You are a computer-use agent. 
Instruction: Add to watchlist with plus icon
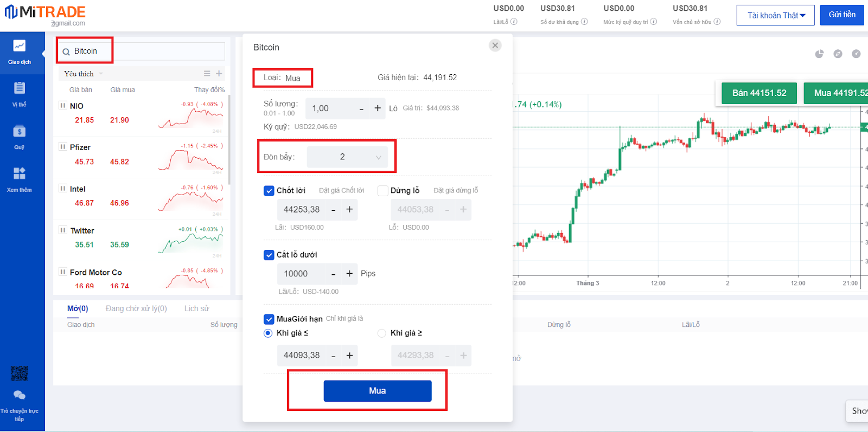click(x=219, y=74)
